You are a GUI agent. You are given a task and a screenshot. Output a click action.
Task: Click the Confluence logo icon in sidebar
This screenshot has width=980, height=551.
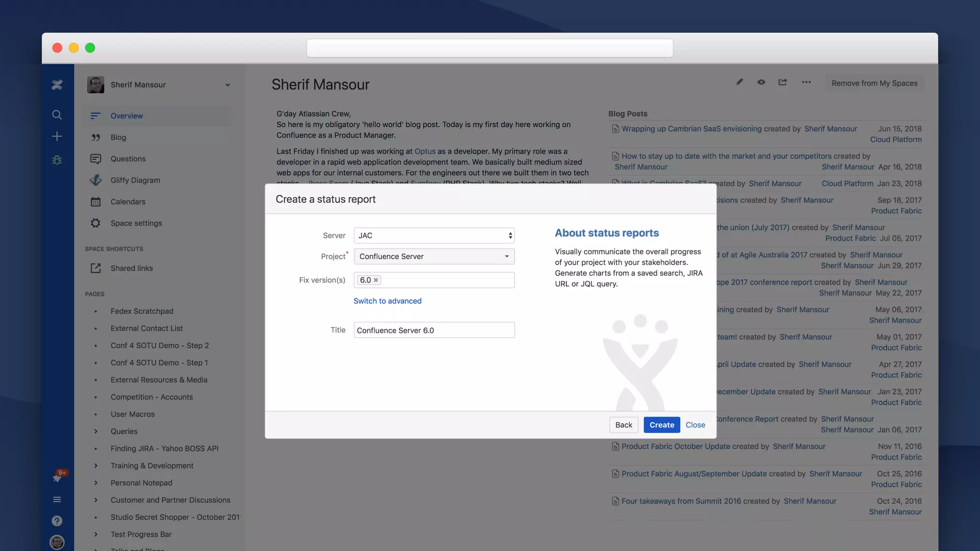pyautogui.click(x=57, y=85)
